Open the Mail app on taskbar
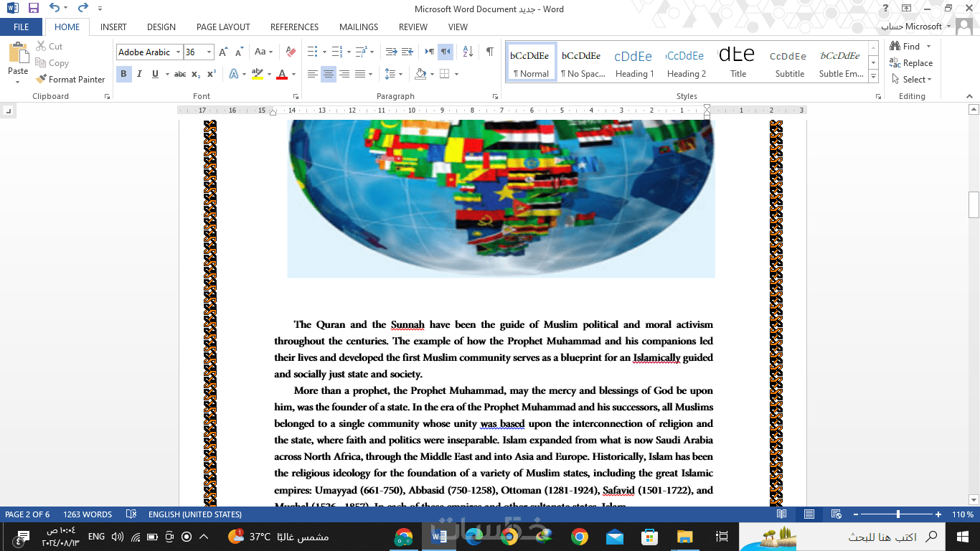 pos(615,536)
